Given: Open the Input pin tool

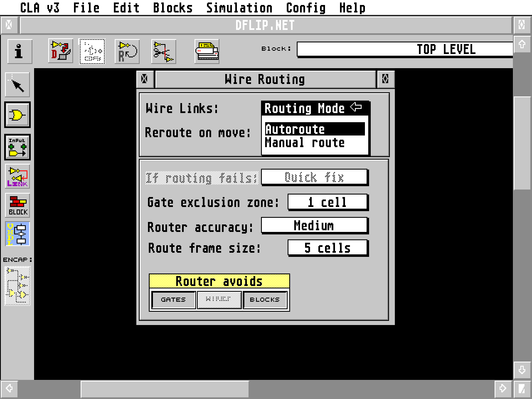Looking at the screenshot, I should point(17,147).
